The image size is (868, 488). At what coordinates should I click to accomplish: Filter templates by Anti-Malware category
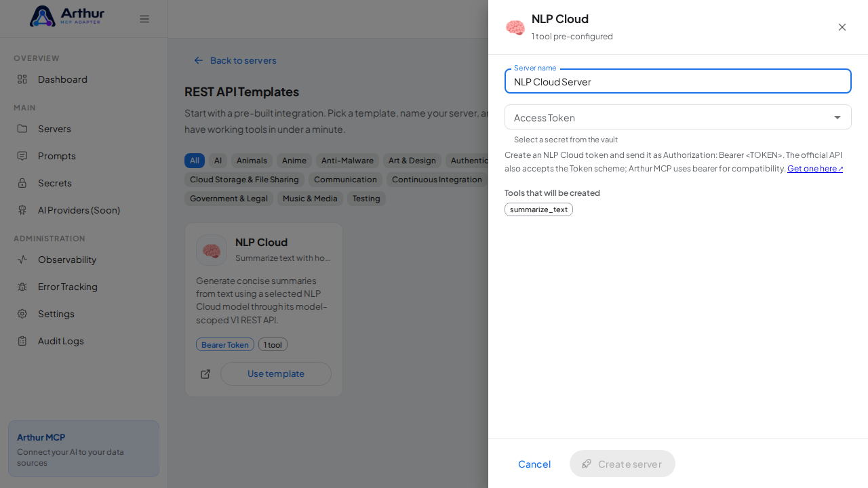tap(347, 161)
